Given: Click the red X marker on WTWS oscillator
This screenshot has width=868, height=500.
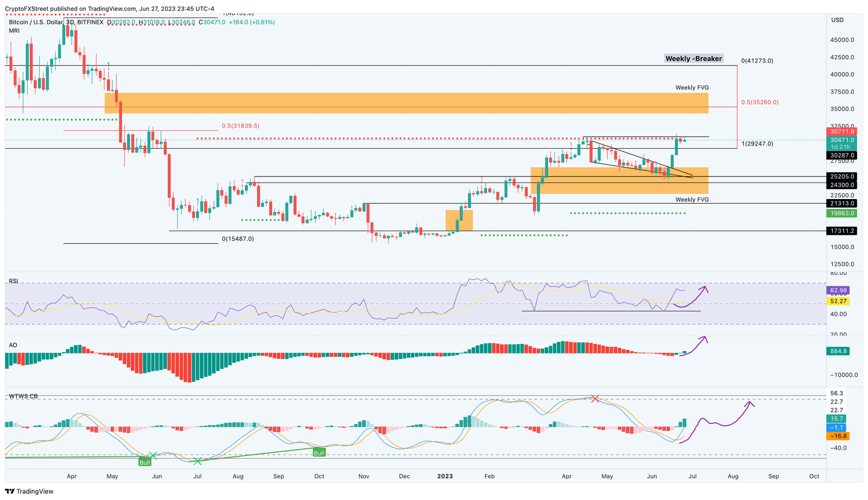Looking at the screenshot, I should click(594, 399).
